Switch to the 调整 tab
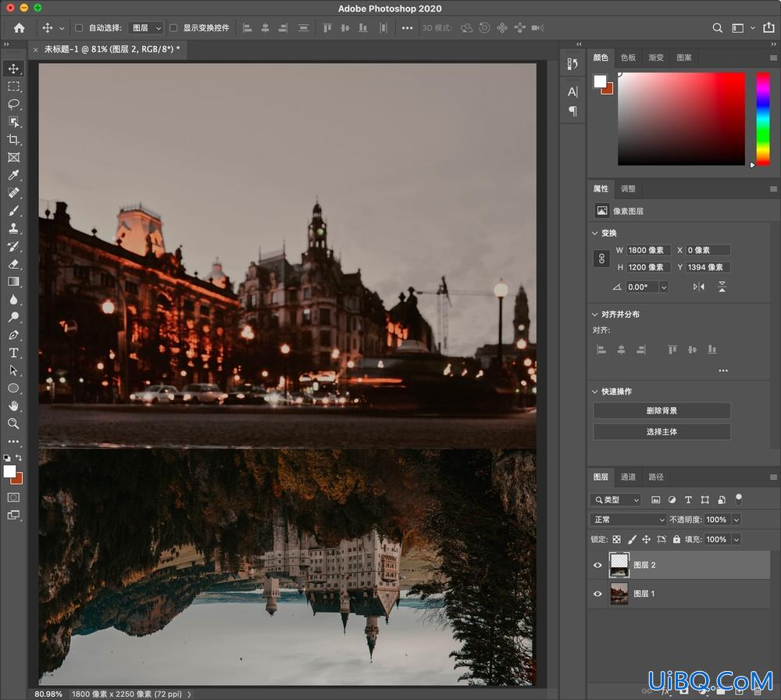 (x=628, y=189)
